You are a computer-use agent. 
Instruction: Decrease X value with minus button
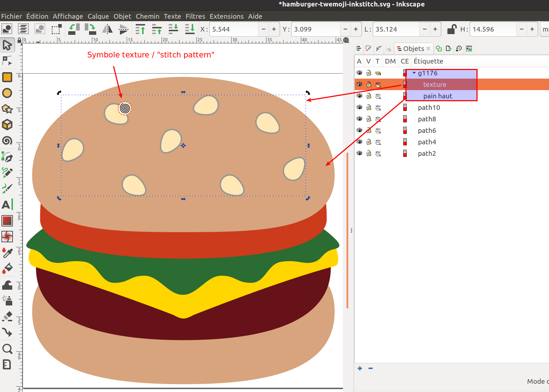tap(264, 29)
